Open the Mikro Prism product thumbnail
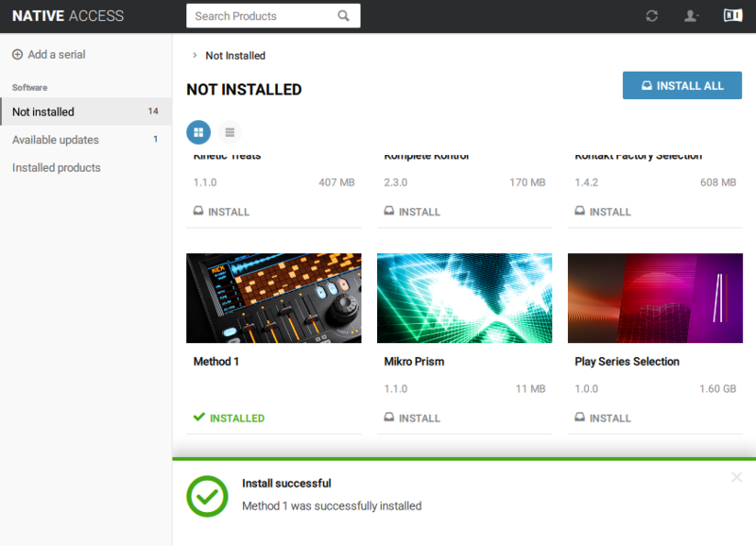 coord(464,298)
